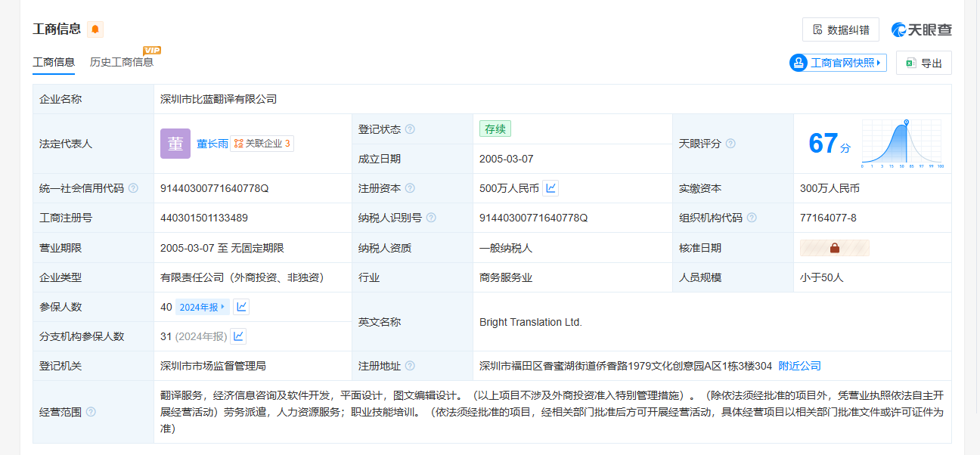Open the registered capital trend chart icon
The width and height of the screenshot is (980, 455).
550,188
